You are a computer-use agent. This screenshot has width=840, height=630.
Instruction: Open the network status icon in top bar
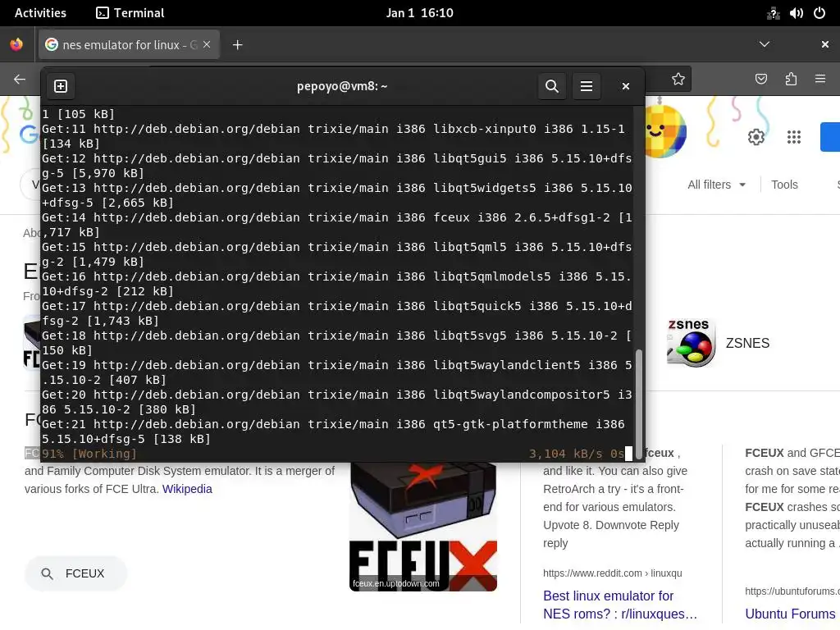[x=773, y=13]
